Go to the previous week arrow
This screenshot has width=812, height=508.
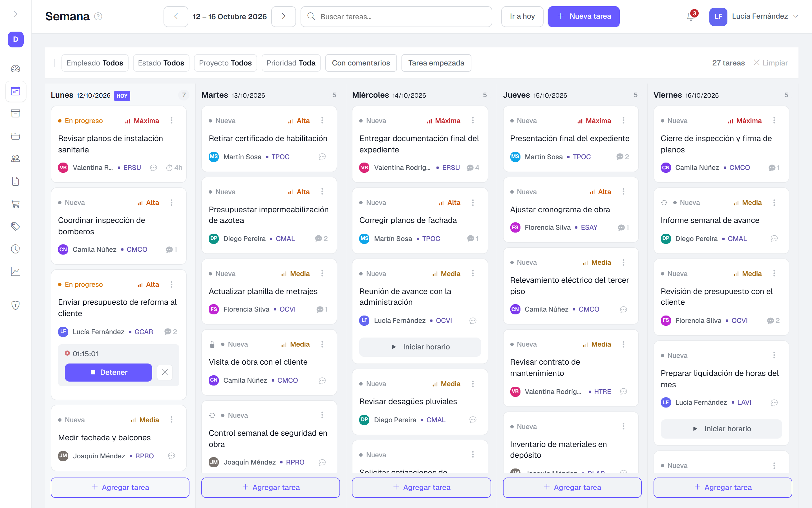point(176,16)
